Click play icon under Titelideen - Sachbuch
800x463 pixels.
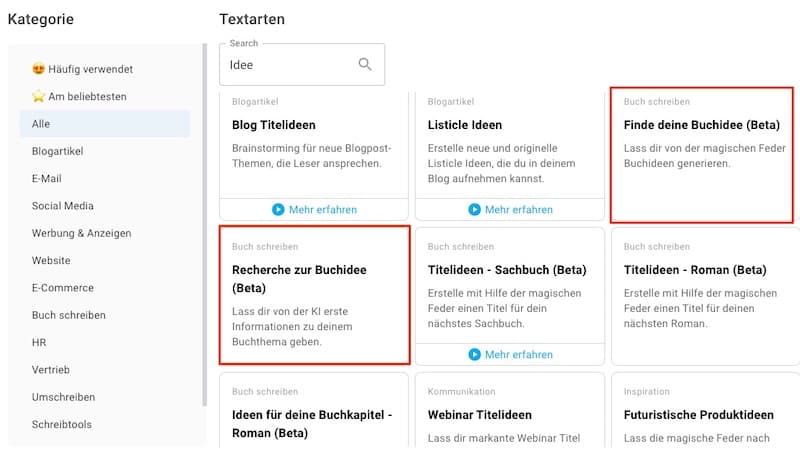(474, 355)
